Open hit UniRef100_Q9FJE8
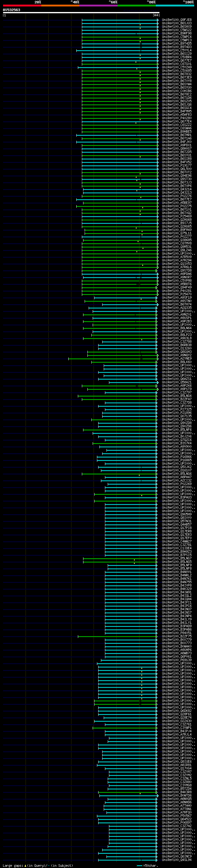The image size is (197, 868). point(177,20)
